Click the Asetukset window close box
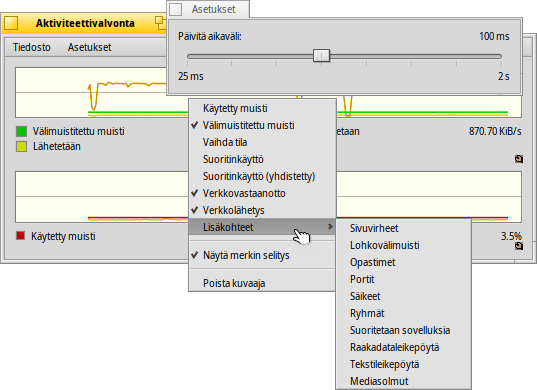Screen dimensions: 537x390 point(176,9)
